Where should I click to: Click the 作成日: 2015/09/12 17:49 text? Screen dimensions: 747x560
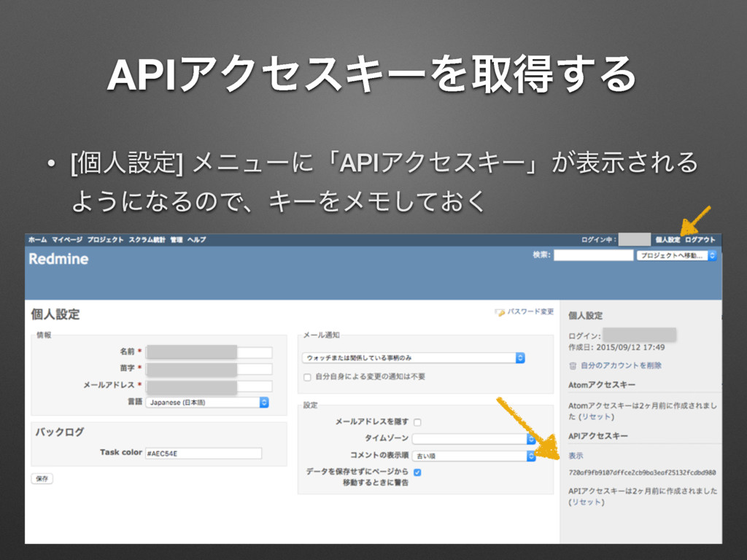tap(616, 347)
